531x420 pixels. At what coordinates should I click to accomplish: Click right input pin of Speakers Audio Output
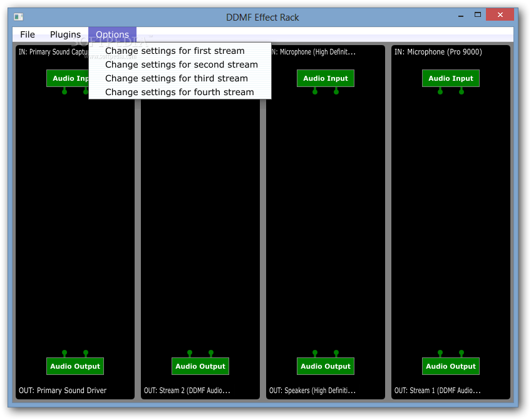click(336, 354)
